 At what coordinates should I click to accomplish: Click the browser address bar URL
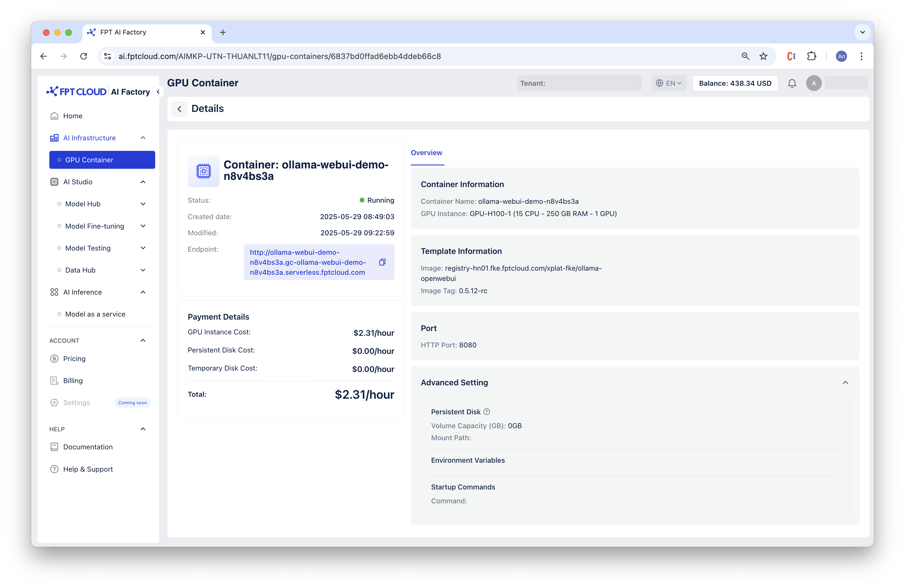[279, 56]
